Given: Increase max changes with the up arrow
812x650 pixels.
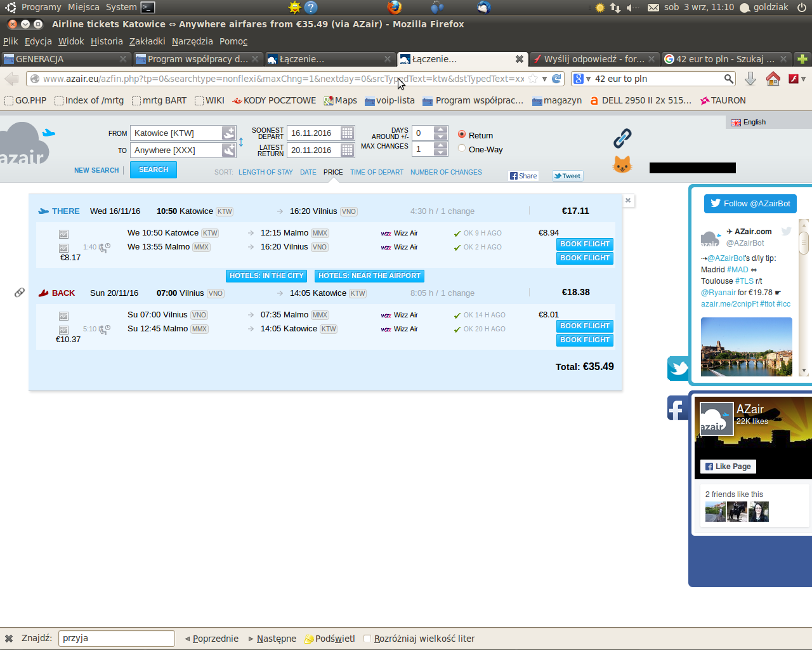Looking at the screenshot, I should tap(441, 145).
